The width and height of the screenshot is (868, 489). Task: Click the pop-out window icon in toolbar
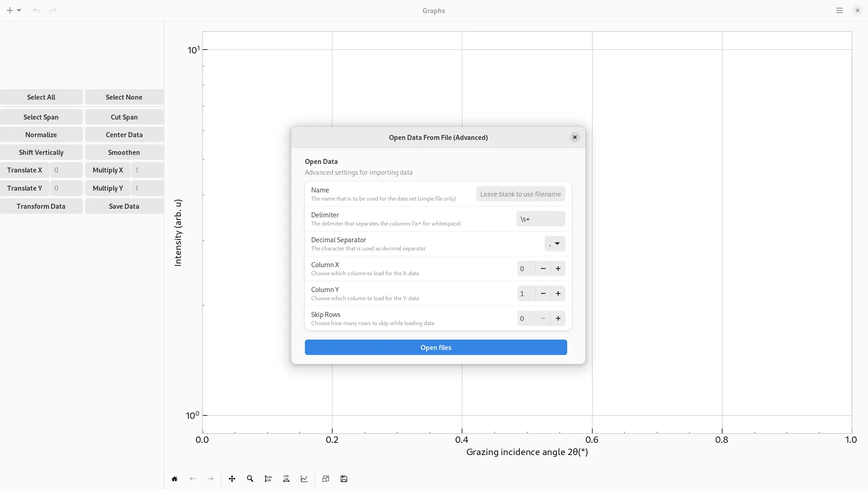[x=326, y=479]
